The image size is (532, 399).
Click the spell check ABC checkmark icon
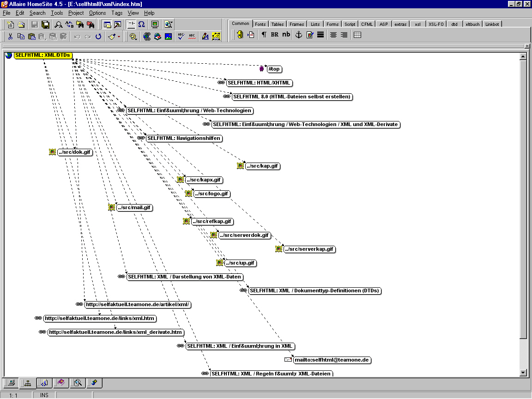point(181,36)
